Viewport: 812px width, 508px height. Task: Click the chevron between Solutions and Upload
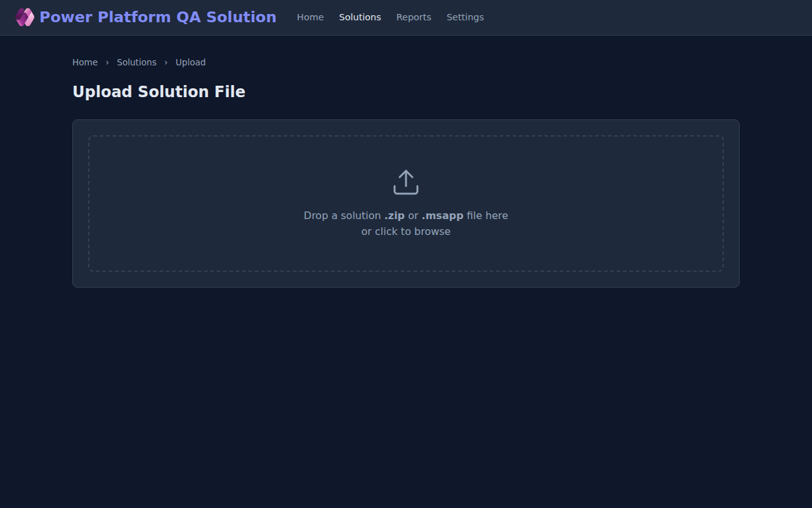[166, 62]
